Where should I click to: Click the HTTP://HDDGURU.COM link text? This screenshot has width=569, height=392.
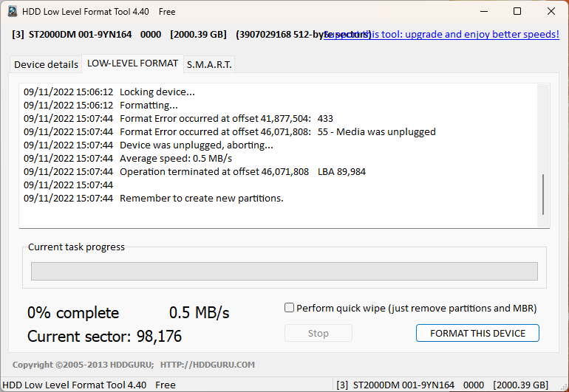point(207,365)
